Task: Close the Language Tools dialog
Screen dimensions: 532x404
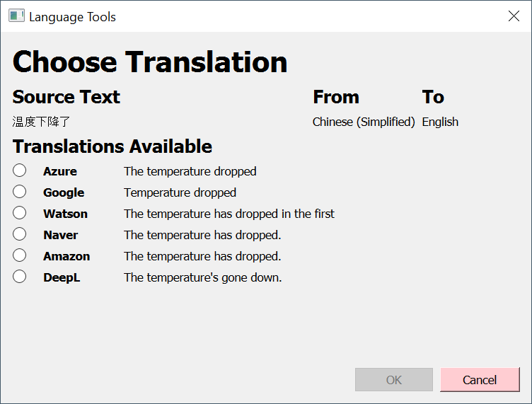Action: [x=514, y=16]
